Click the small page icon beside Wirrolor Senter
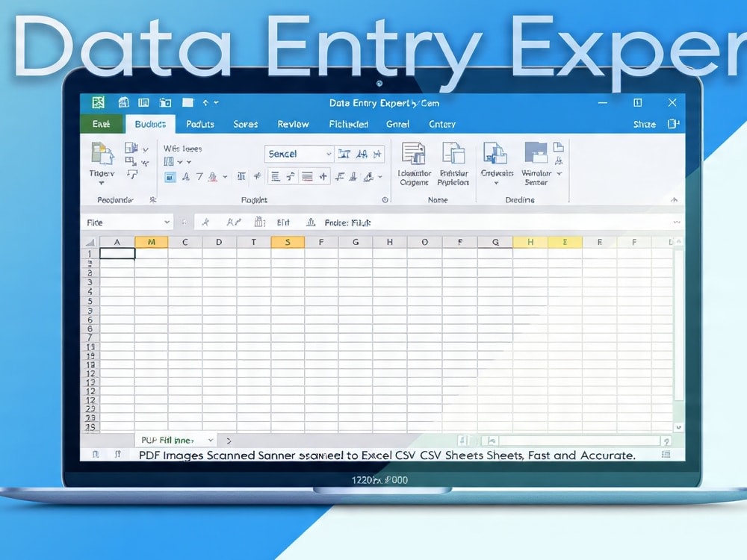The height and width of the screenshot is (560, 747). coord(559,146)
